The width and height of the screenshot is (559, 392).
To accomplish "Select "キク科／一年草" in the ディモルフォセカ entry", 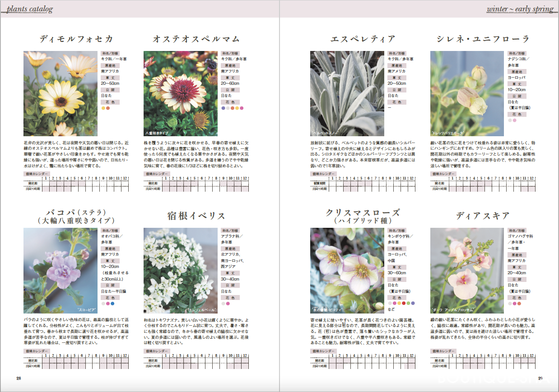I will tap(114, 59).
